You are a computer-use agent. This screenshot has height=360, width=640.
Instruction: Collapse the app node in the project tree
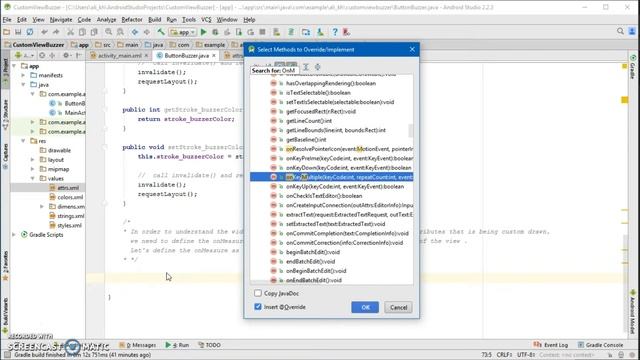click(x=14, y=66)
